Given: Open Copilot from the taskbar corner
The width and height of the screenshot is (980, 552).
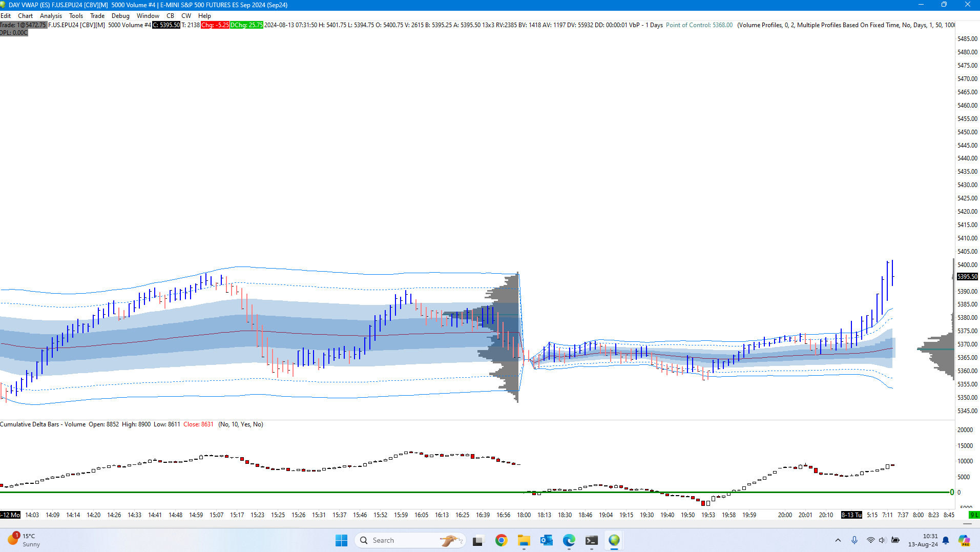Looking at the screenshot, I should tap(964, 540).
